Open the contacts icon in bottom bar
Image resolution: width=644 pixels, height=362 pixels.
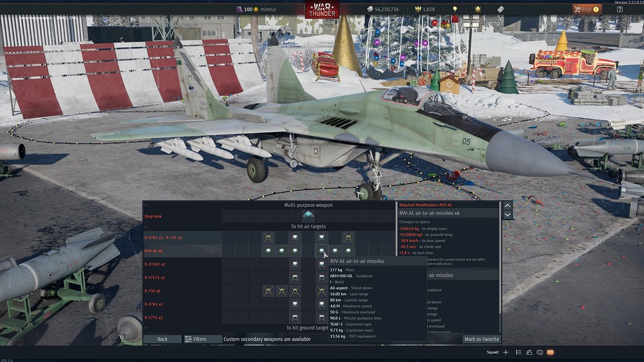[x=529, y=352]
